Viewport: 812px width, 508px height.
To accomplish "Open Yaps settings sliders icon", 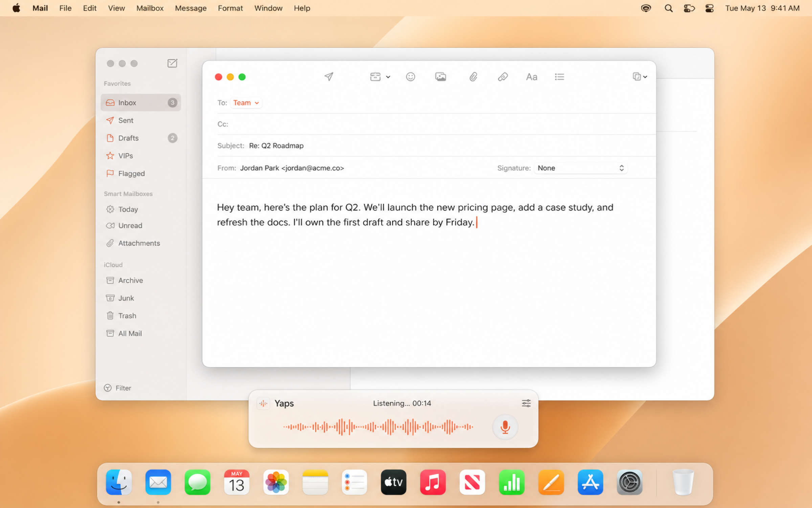I will [526, 403].
